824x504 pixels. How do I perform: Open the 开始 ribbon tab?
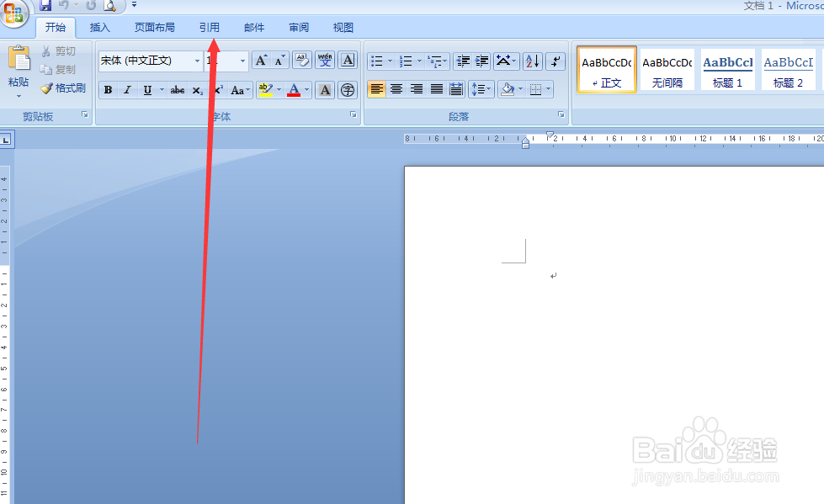click(x=56, y=27)
